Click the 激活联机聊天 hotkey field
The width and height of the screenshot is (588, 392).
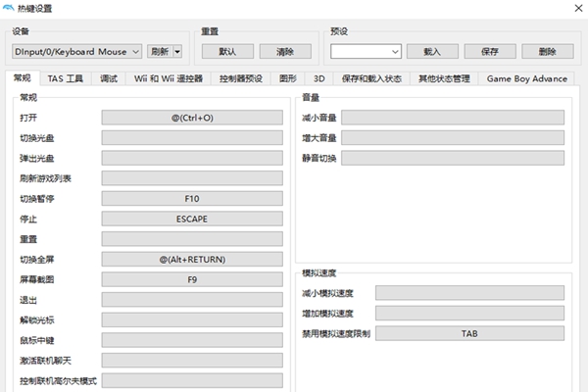(x=192, y=361)
